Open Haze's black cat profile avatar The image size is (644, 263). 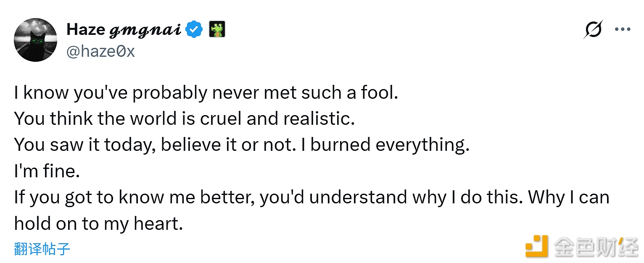pos(36,40)
